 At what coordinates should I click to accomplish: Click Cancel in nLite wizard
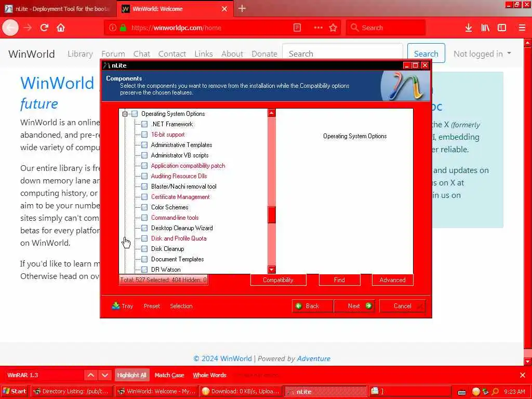point(403,306)
